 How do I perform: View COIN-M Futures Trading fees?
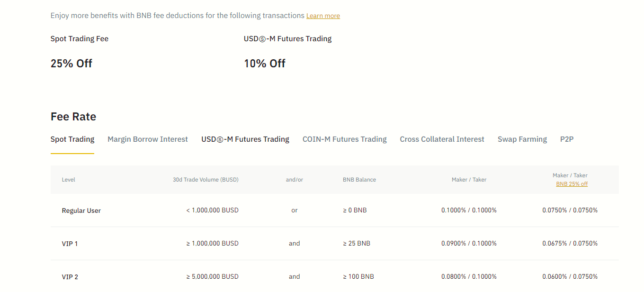pos(344,139)
